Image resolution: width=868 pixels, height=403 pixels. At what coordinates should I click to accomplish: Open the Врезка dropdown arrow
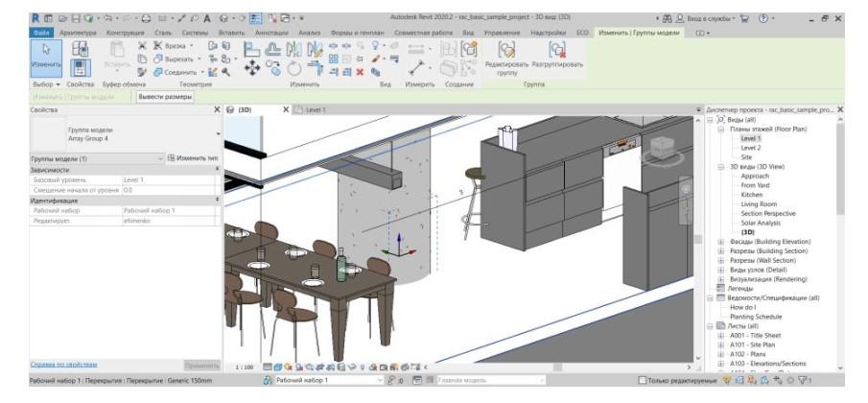193,46
